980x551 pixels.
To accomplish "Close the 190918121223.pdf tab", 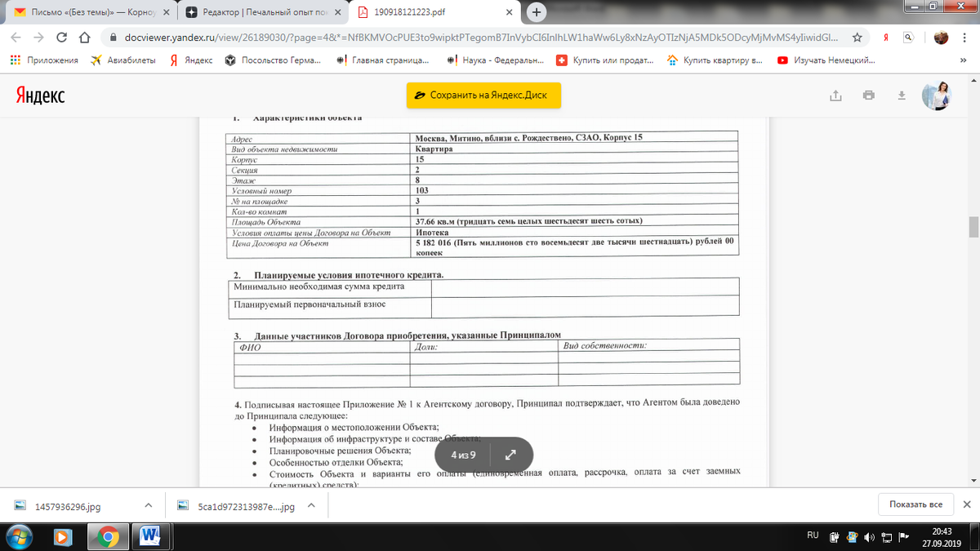I will point(509,13).
